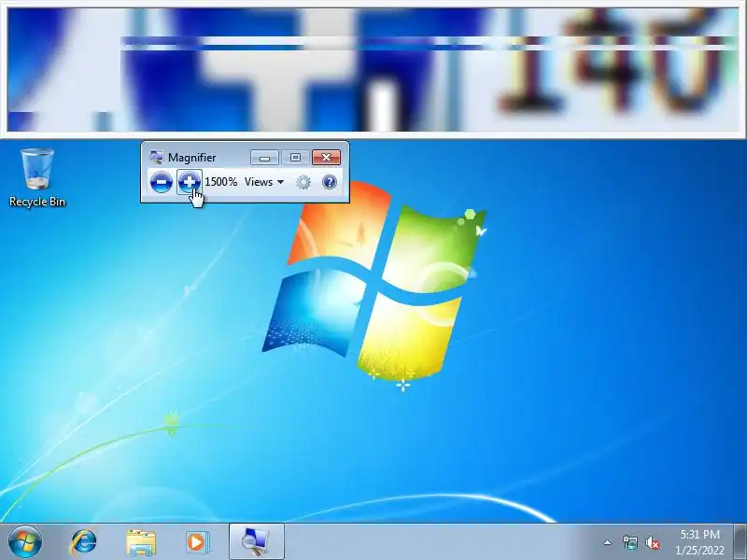Open Magnifier help question mark icon

tap(330, 182)
